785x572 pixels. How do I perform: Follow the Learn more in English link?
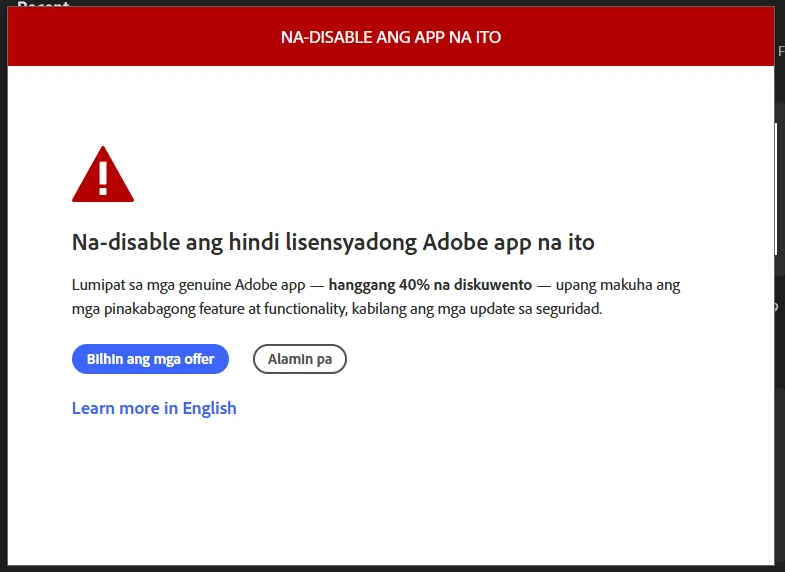(x=154, y=408)
